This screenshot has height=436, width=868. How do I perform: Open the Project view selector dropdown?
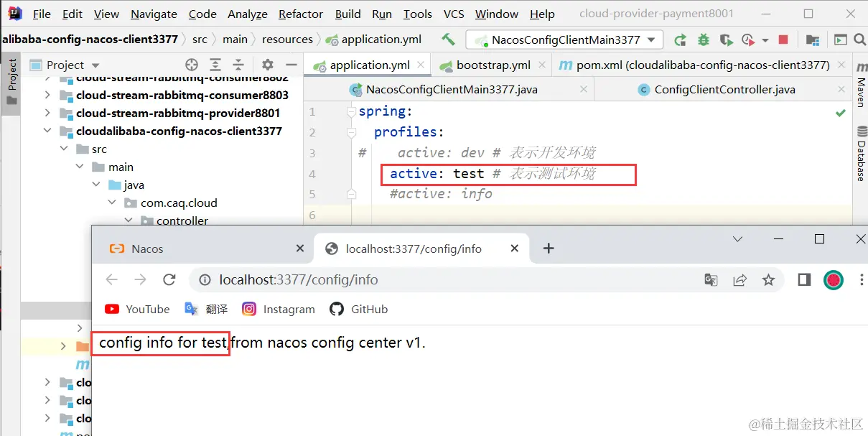pyautogui.click(x=65, y=65)
